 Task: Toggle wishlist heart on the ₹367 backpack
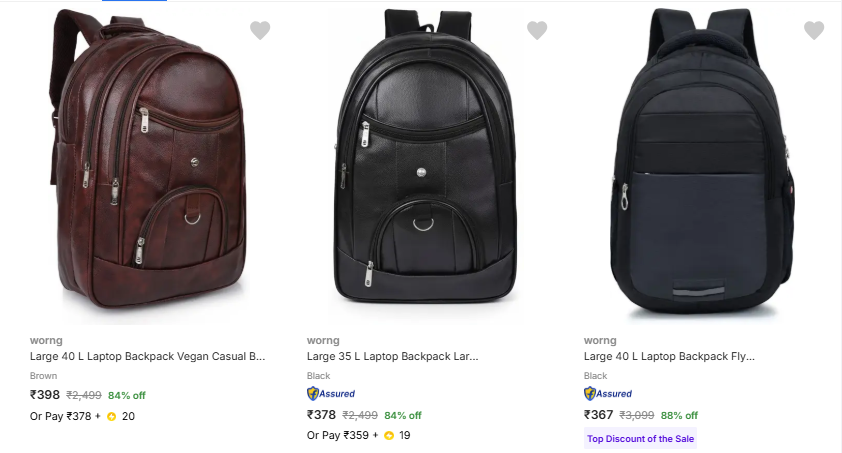pos(814,31)
